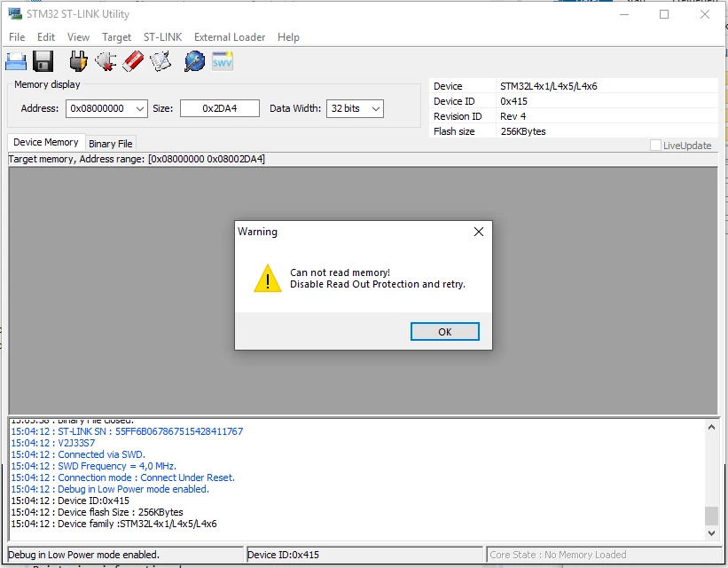
Task: Click 'Connection mode : Connect Under Reset.' line
Action: 122,477
